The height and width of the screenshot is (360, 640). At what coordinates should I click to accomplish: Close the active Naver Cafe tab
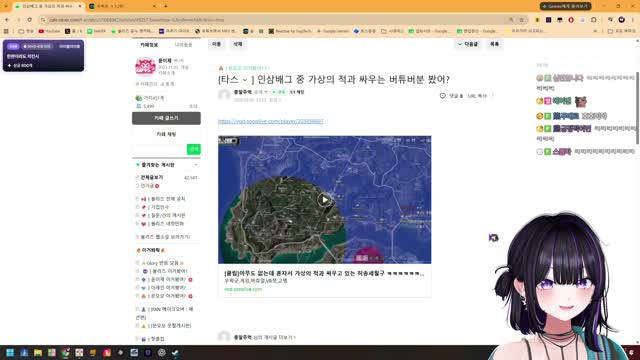click(79, 6)
